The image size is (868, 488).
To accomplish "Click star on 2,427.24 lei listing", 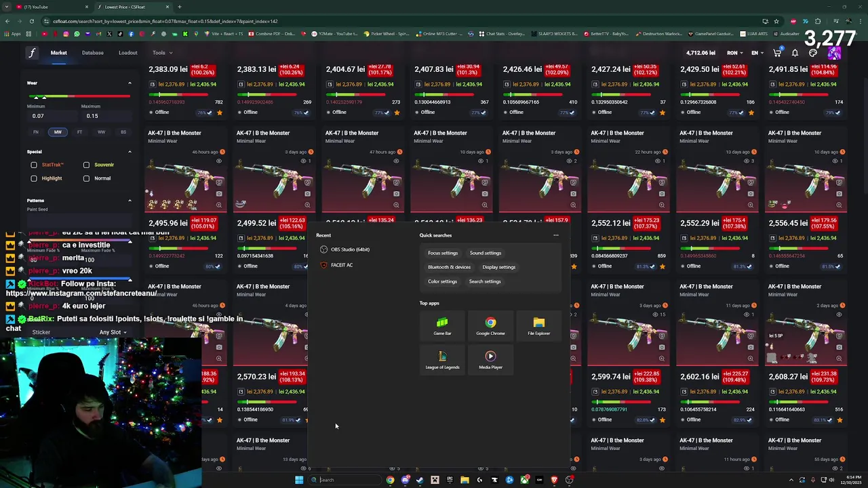I will 663,113.
